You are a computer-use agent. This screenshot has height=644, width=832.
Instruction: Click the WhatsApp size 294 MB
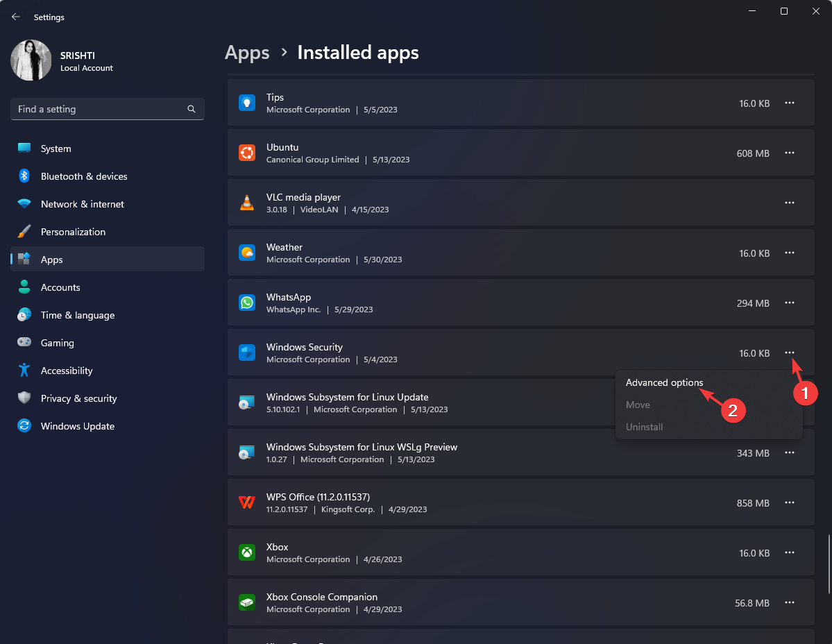753,303
